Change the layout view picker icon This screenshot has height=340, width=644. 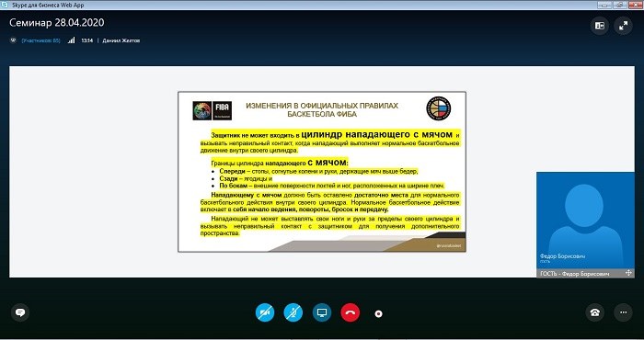point(600,26)
